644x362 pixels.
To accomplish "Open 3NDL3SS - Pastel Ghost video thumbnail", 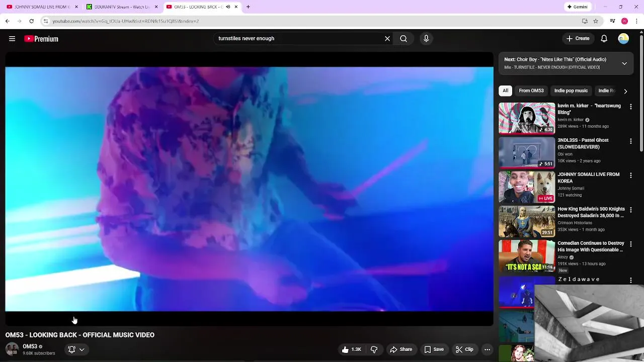I will click(x=527, y=153).
